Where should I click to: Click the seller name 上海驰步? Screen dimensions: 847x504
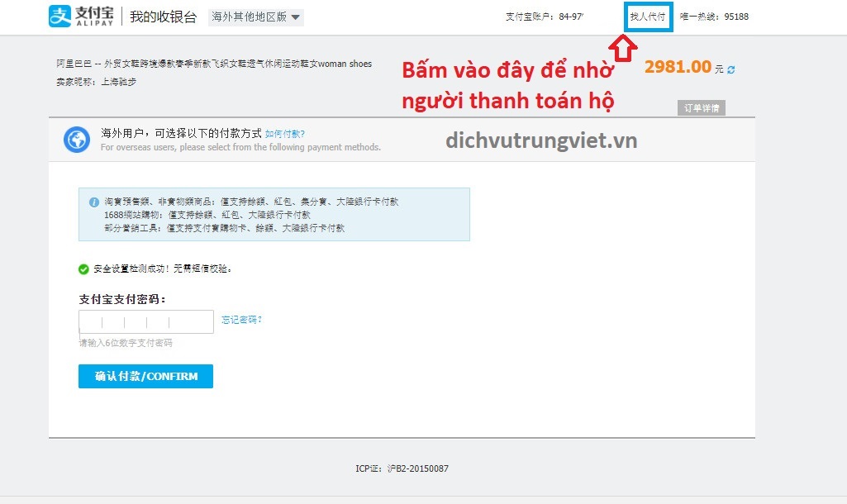click(117, 81)
